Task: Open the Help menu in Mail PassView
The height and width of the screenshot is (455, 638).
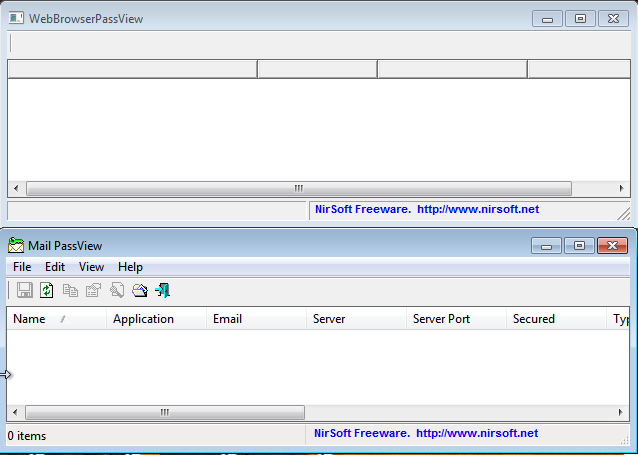Action: pyautogui.click(x=130, y=267)
